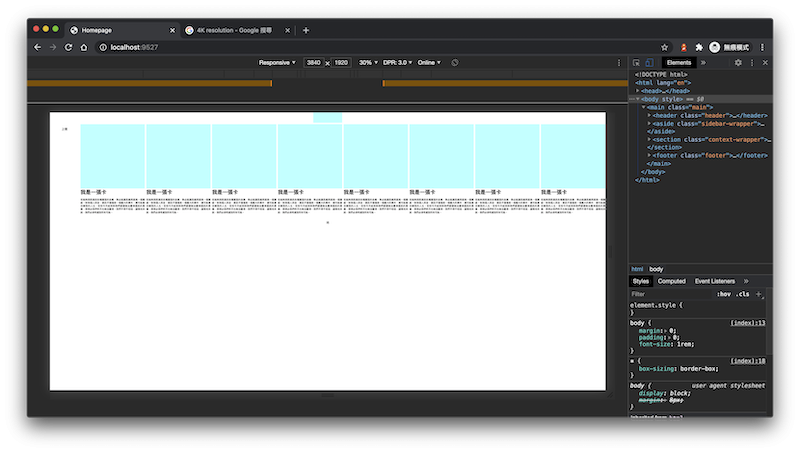
Task: Click the viewport height field 1920
Action: coord(341,62)
